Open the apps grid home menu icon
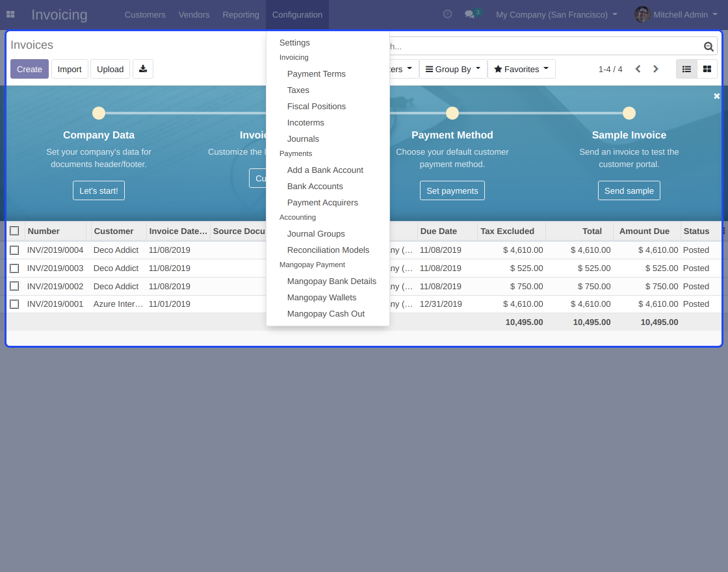This screenshot has height=572, width=728. pos(10,14)
